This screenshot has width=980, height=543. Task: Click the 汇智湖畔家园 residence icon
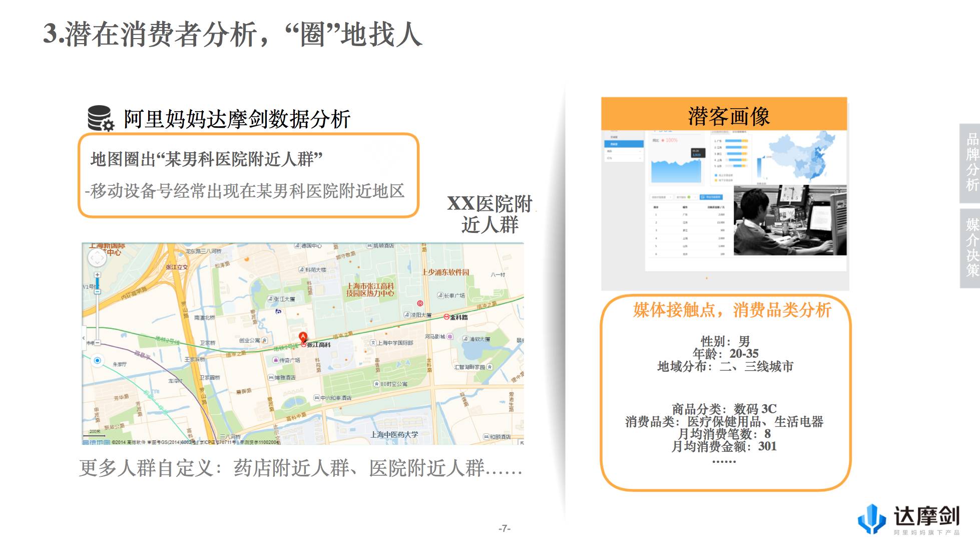489,367
